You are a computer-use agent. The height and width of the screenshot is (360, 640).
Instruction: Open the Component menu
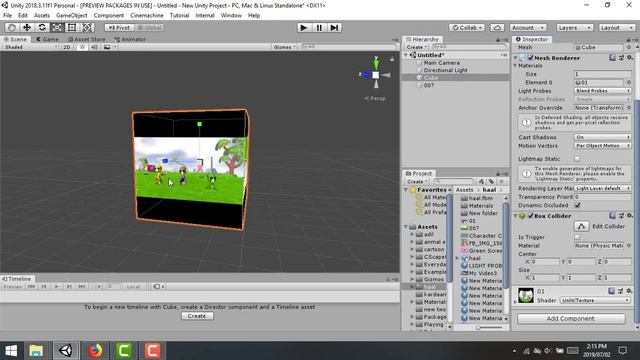(109, 15)
